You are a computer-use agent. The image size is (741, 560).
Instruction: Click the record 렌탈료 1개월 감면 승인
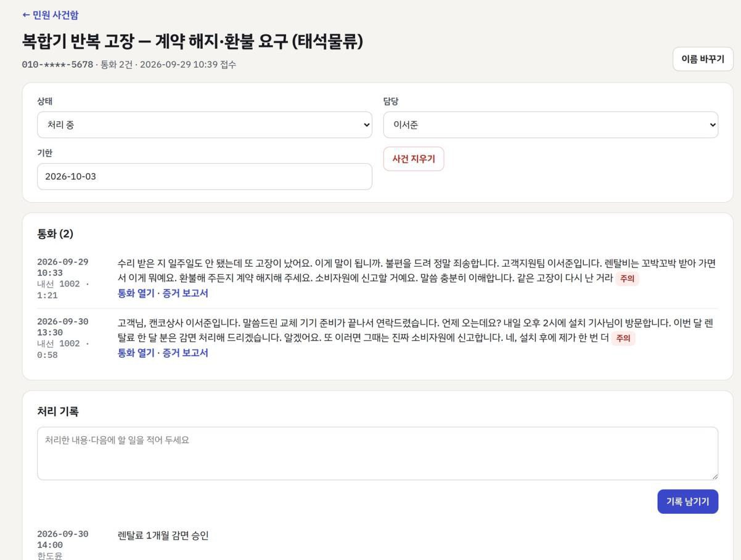point(163,535)
